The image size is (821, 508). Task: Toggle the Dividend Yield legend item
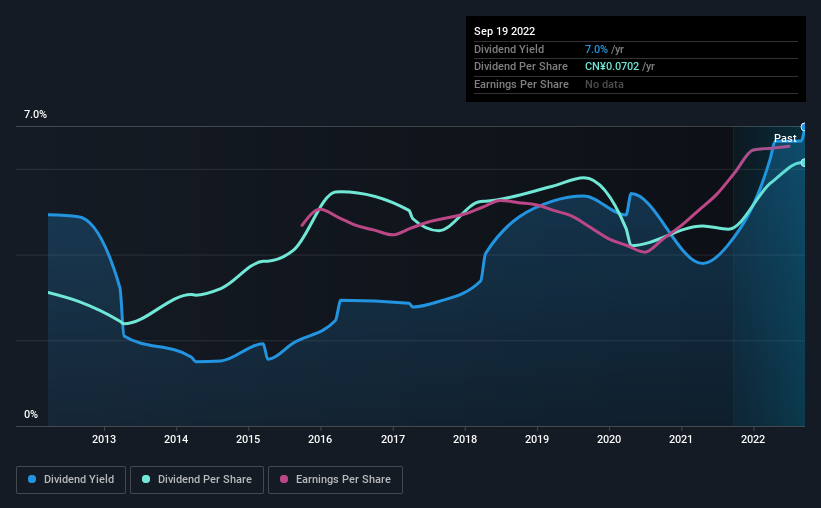coord(71,480)
